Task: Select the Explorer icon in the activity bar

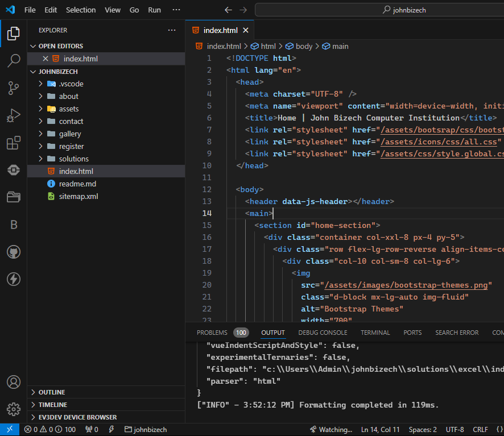Action: point(14,34)
